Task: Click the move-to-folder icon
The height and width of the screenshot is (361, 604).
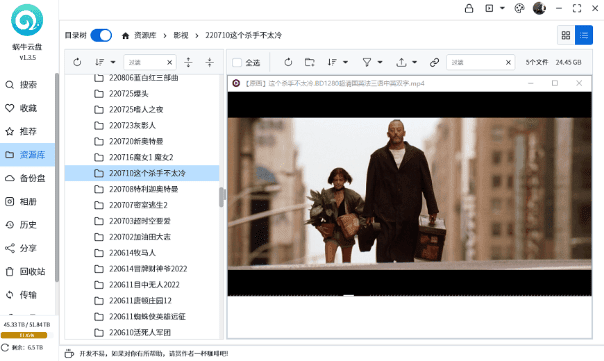Action: [x=310, y=62]
